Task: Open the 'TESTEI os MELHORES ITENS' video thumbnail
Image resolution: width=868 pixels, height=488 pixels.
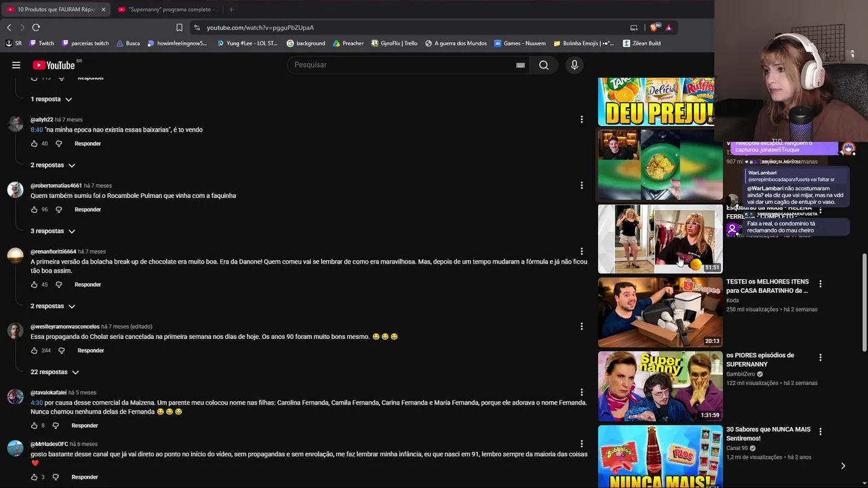Action: pyautogui.click(x=660, y=312)
